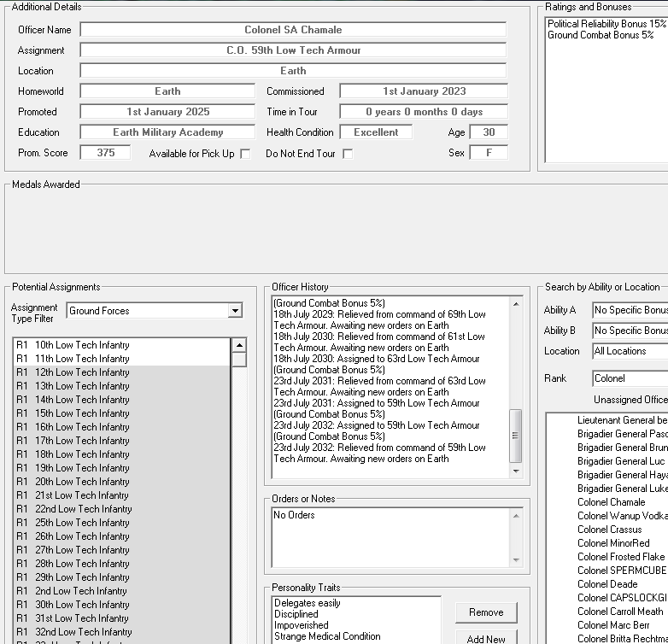The height and width of the screenshot is (644, 668).
Task: Select 12th Low Tech Infantry assignment
Action: (x=122, y=372)
